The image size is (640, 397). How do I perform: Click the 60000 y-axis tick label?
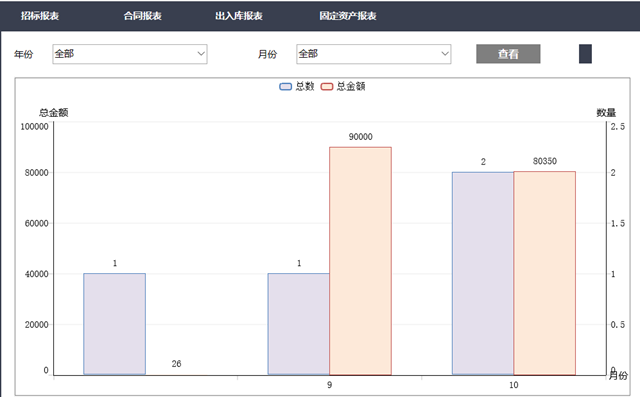click(37, 223)
